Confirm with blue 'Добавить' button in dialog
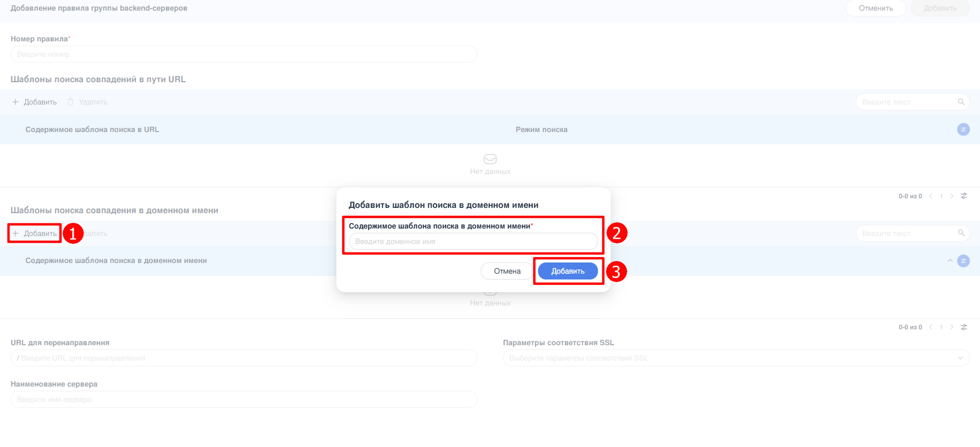The image size is (980, 447). [x=568, y=271]
